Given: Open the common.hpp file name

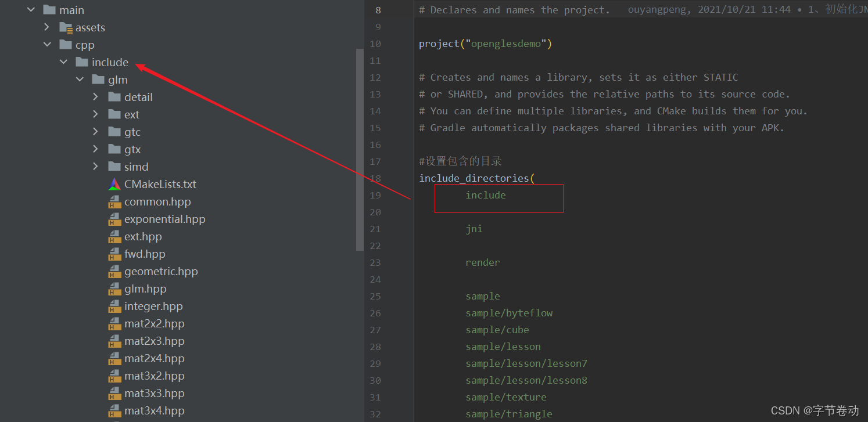Looking at the screenshot, I should click(x=157, y=201).
